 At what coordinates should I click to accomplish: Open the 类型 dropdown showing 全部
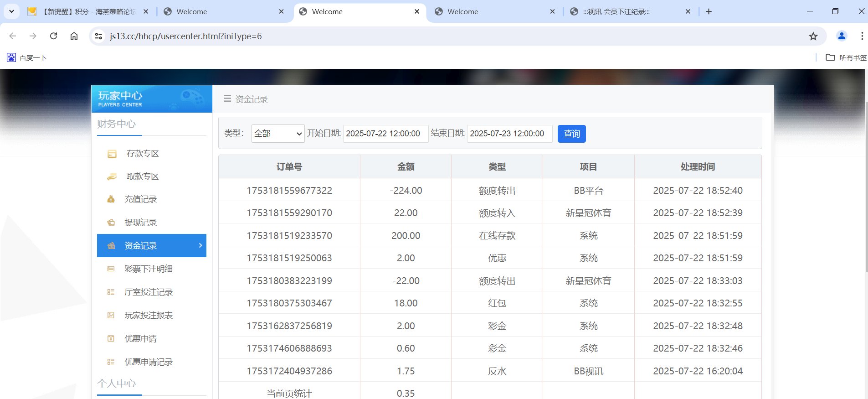click(x=277, y=134)
